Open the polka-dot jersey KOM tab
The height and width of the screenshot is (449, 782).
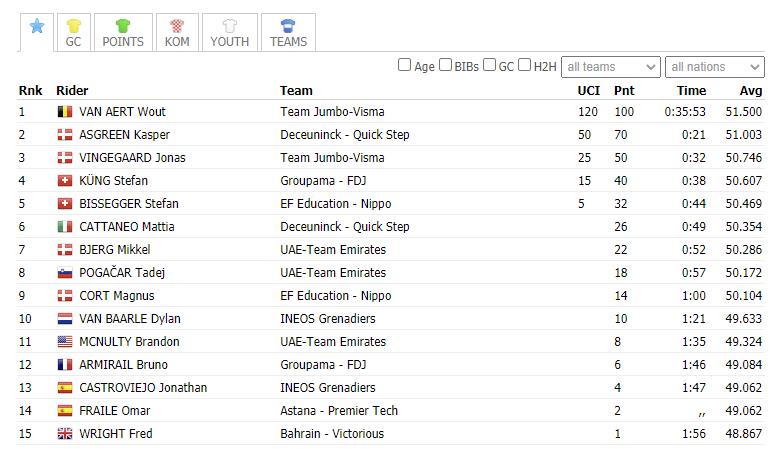[177, 32]
